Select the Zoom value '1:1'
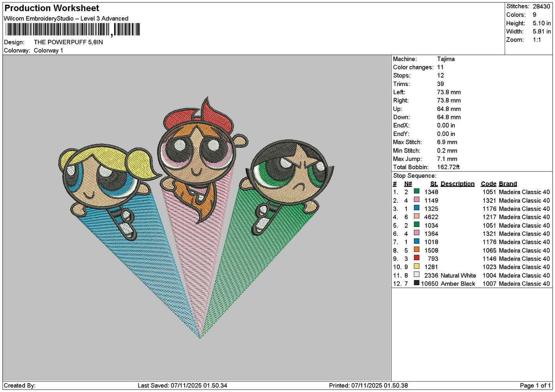Image resolution: width=555 pixels, height=392 pixels. 537,40
